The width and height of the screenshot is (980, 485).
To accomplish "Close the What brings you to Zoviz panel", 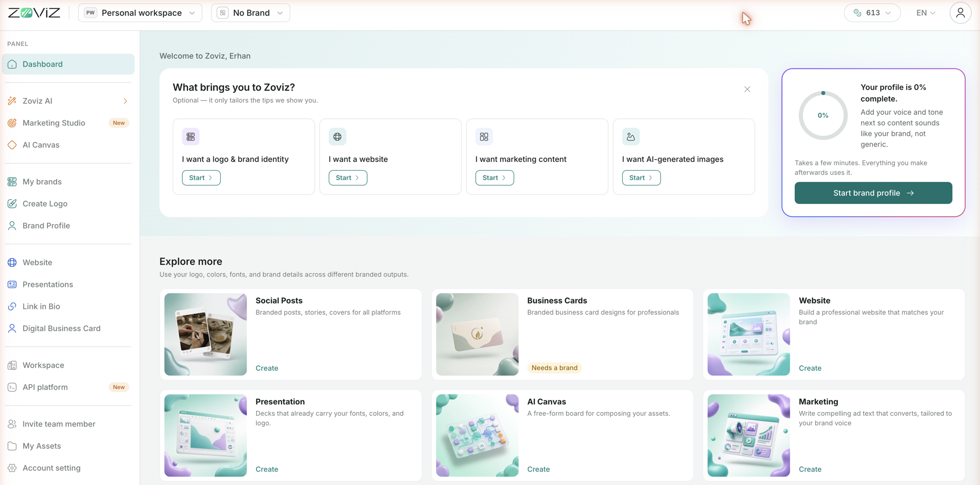I will click(x=747, y=89).
